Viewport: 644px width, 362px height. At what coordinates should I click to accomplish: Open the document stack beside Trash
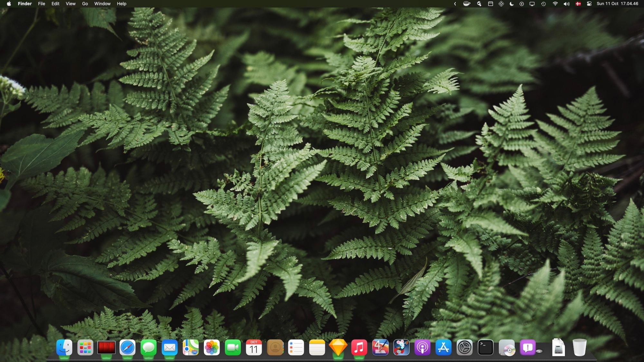(x=558, y=348)
